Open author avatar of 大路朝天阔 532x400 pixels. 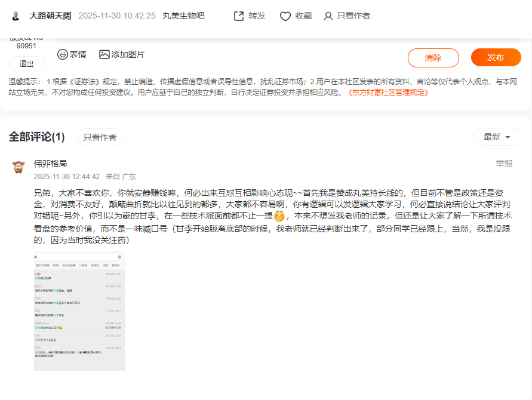[x=16, y=16]
